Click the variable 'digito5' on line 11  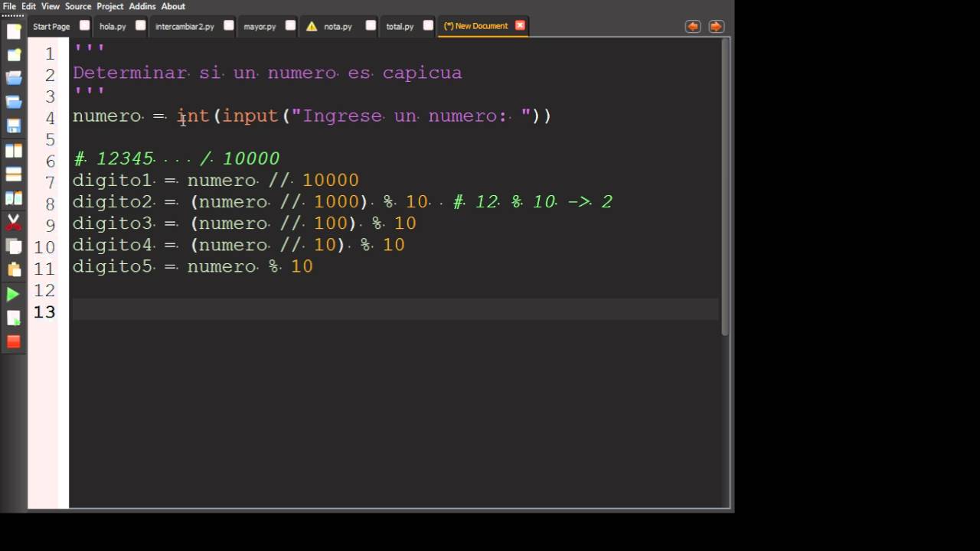click(113, 266)
